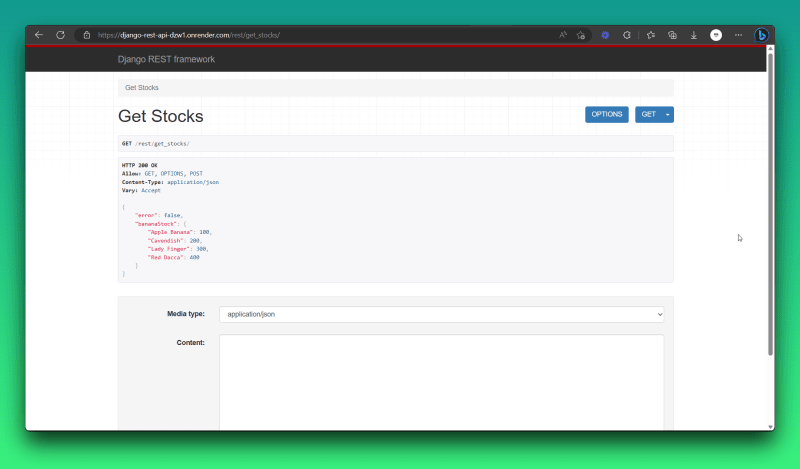Click the "Cavendish" key in response
Viewport: 800px width, 469px height.
coord(165,241)
